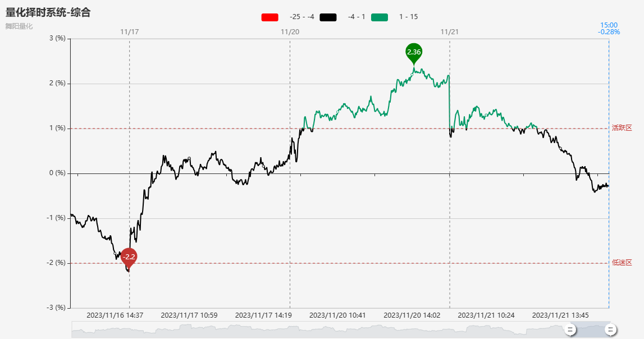Viewport: 644px width, 339px height.
Task: Toggle the black -4 - 1 legend swatch
Action: (328, 17)
